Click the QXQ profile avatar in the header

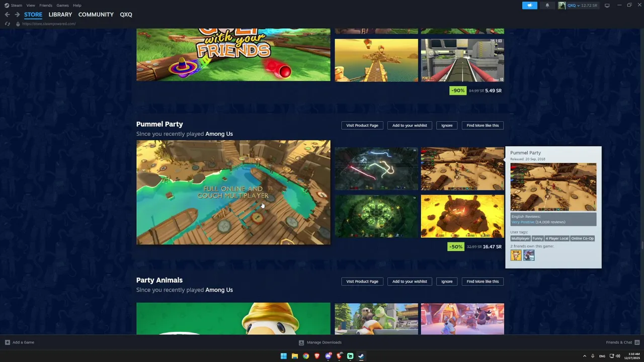pyautogui.click(x=562, y=5)
